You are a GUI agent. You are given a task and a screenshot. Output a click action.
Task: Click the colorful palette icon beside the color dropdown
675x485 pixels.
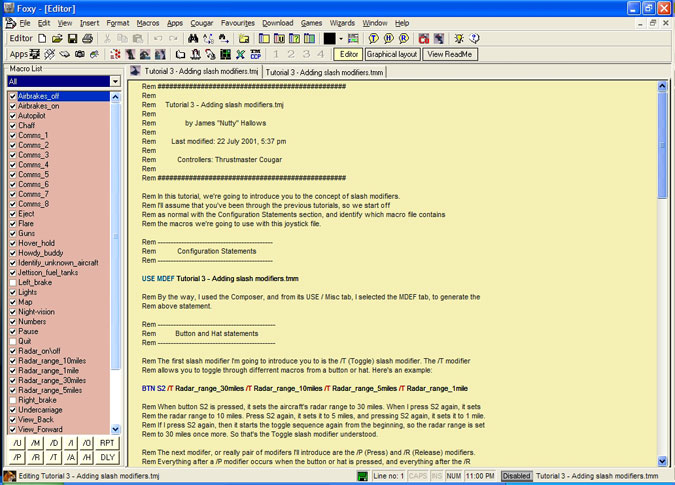[x=353, y=39]
